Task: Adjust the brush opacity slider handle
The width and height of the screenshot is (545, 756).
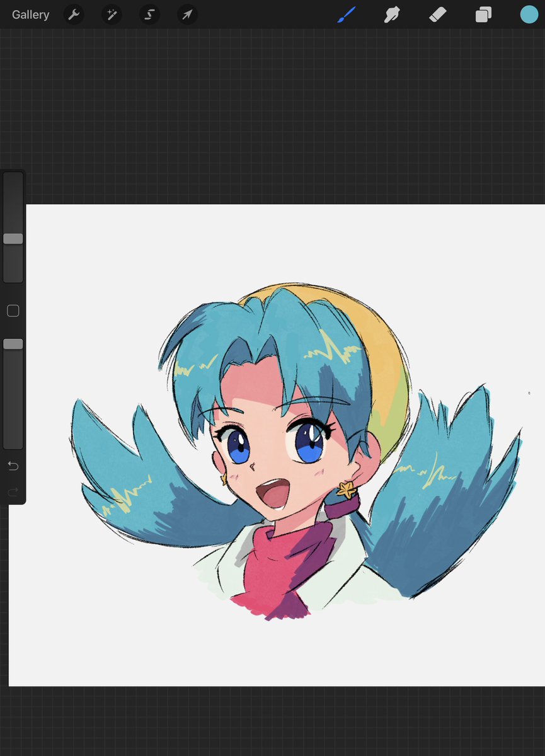Action: pos(13,344)
